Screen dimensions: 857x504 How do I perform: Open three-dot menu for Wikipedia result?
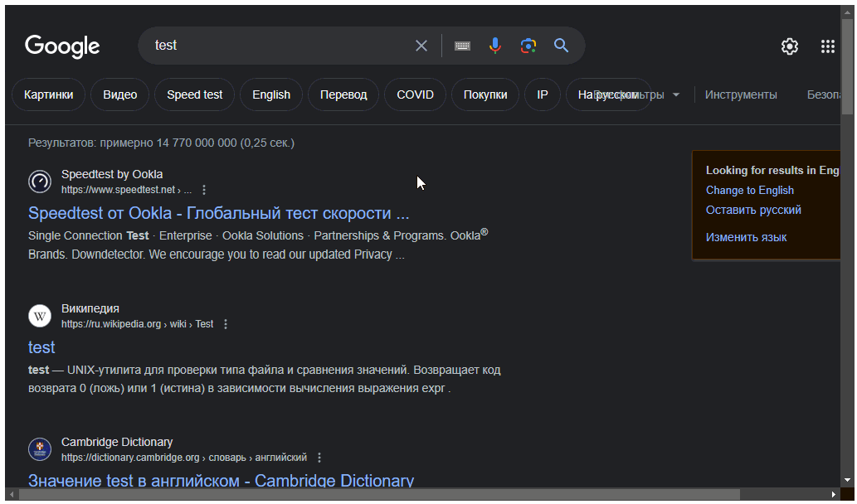[x=226, y=324]
